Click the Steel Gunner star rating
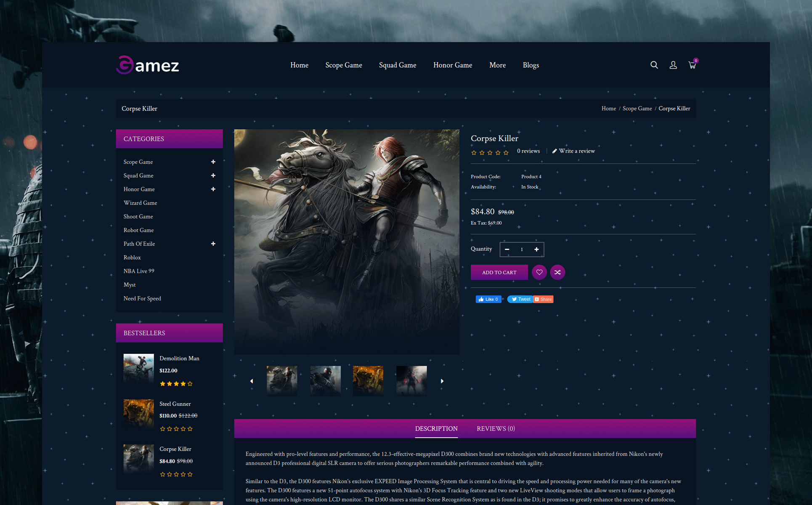 pos(176,429)
